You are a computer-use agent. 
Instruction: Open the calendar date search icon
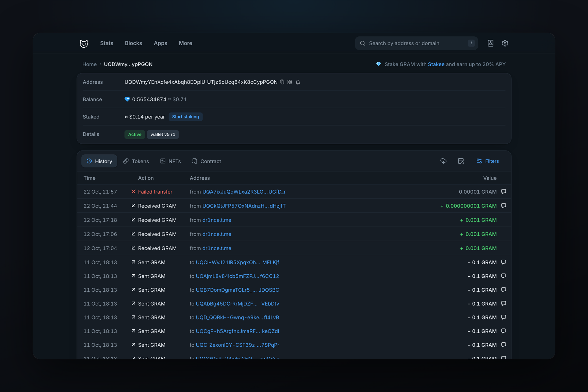pyautogui.click(x=461, y=161)
